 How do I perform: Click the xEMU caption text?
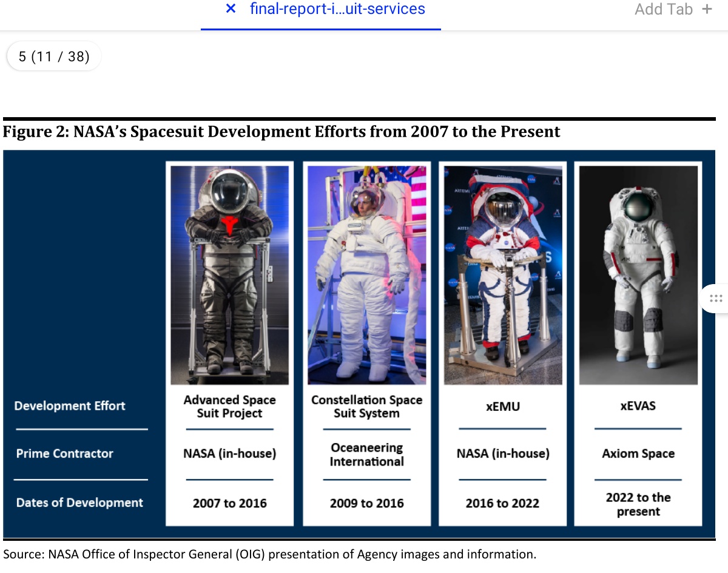(503, 406)
